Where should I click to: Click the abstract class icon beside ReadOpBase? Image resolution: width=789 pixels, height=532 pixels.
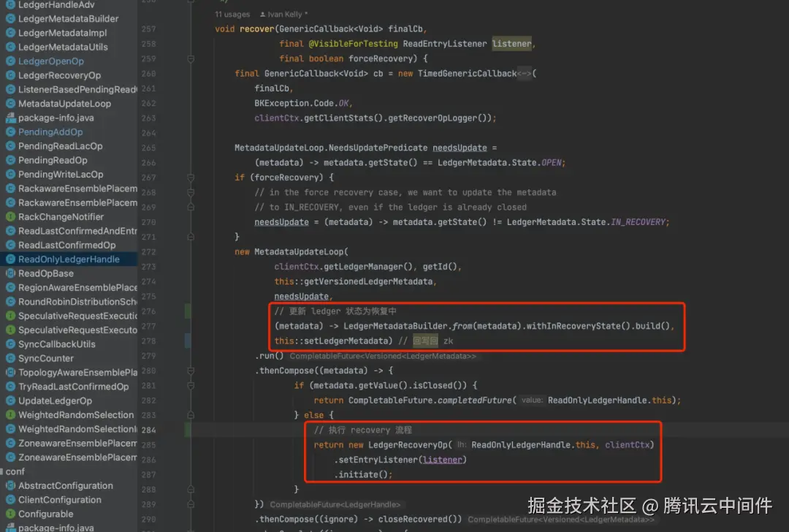[10, 273]
